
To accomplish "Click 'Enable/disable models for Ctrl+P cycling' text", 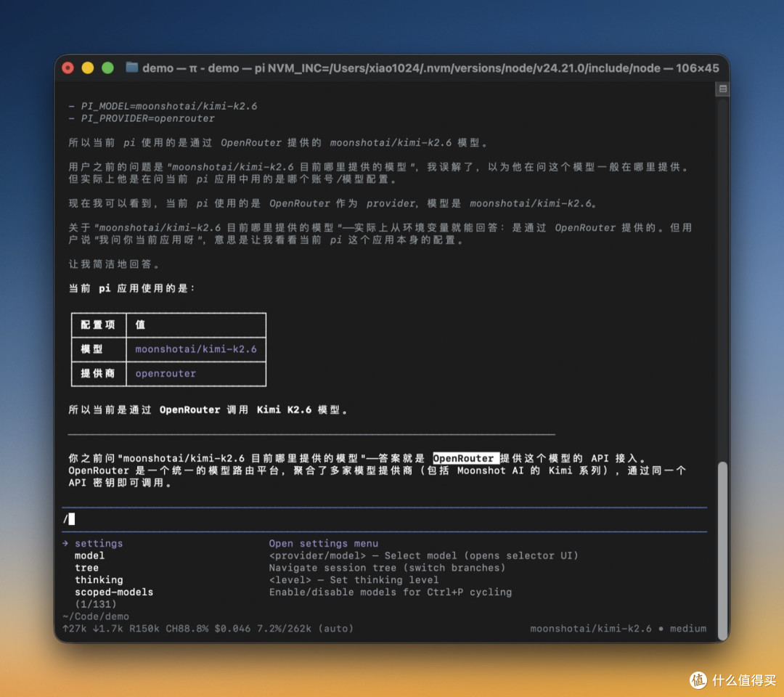I will pyautogui.click(x=390, y=592).
